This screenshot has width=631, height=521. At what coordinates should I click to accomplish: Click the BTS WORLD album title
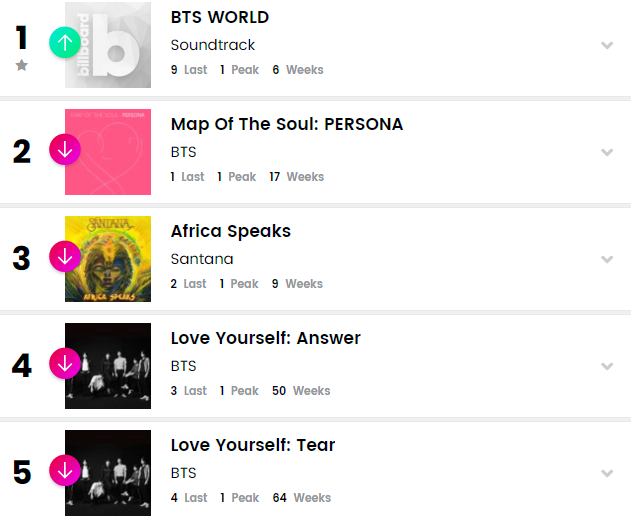[x=220, y=17]
